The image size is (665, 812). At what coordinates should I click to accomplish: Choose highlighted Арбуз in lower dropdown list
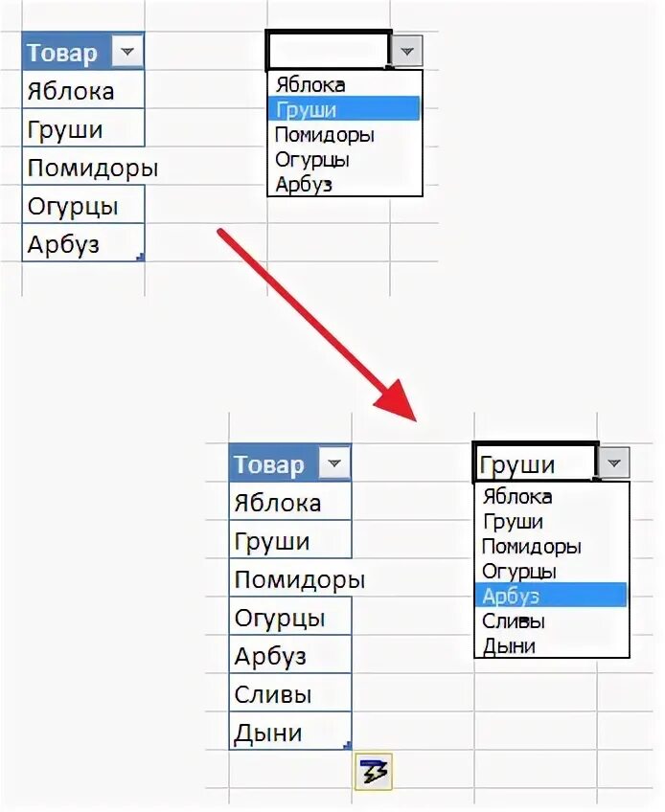point(551,596)
